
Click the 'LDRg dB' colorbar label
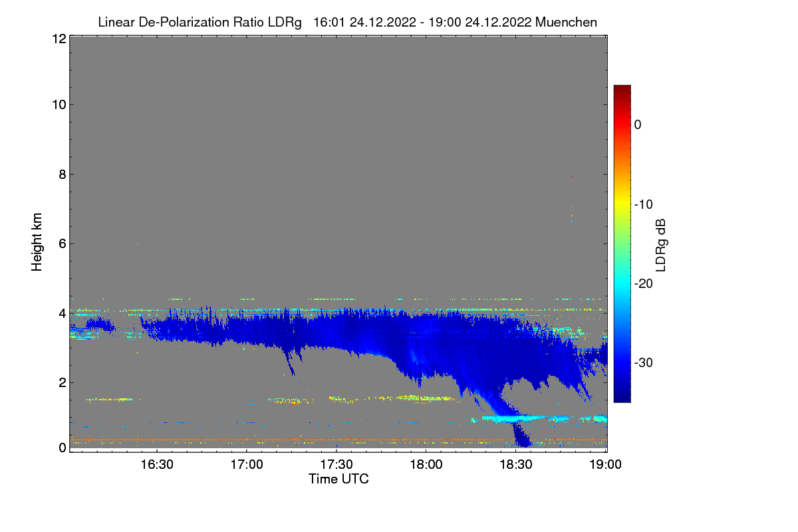pos(661,245)
